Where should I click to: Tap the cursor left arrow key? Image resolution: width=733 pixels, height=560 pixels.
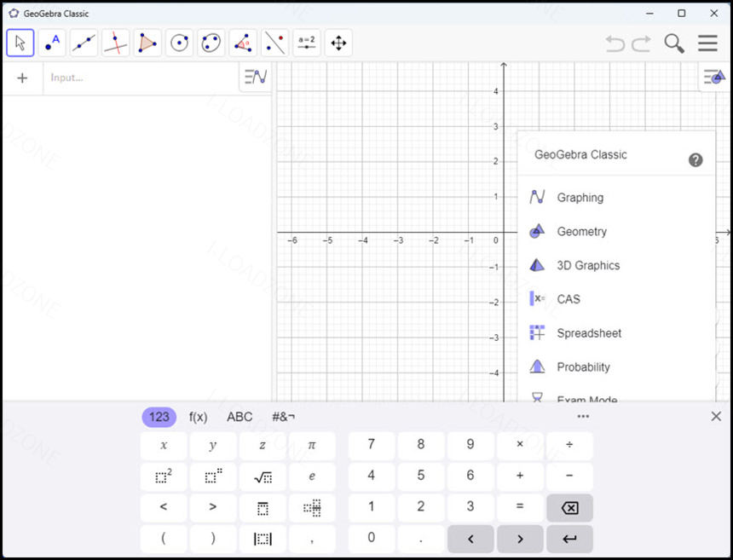click(x=470, y=539)
